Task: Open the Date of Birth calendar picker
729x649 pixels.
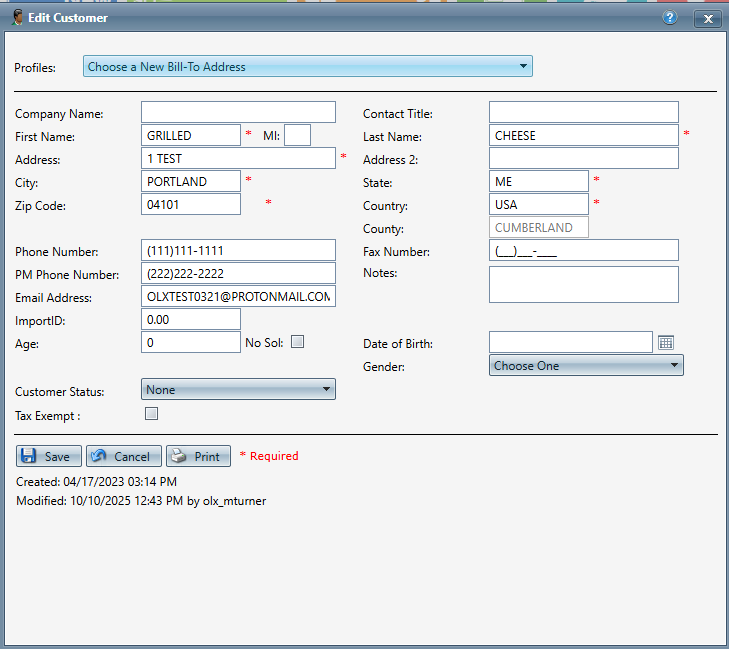Action: [x=667, y=343]
